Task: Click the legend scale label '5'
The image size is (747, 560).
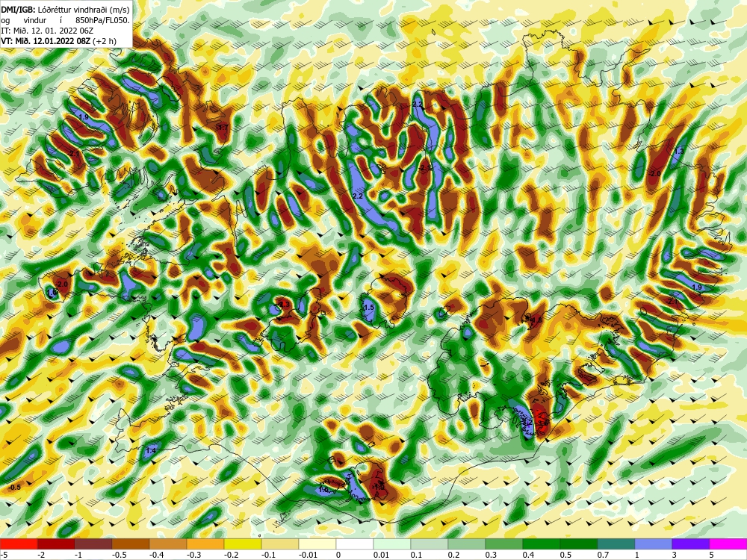Action: click(x=712, y=555)
